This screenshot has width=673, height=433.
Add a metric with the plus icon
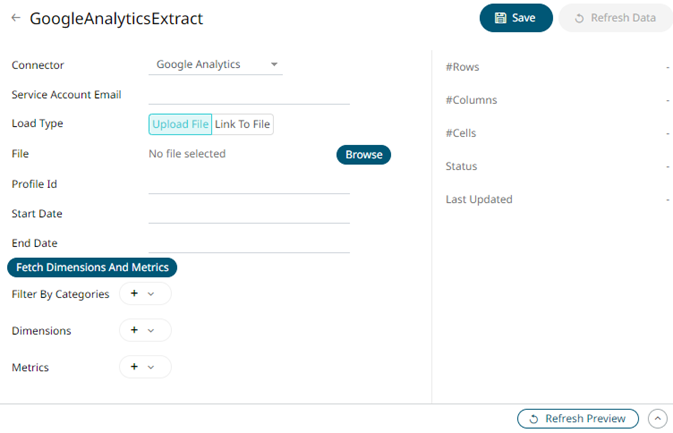(134, 367)
